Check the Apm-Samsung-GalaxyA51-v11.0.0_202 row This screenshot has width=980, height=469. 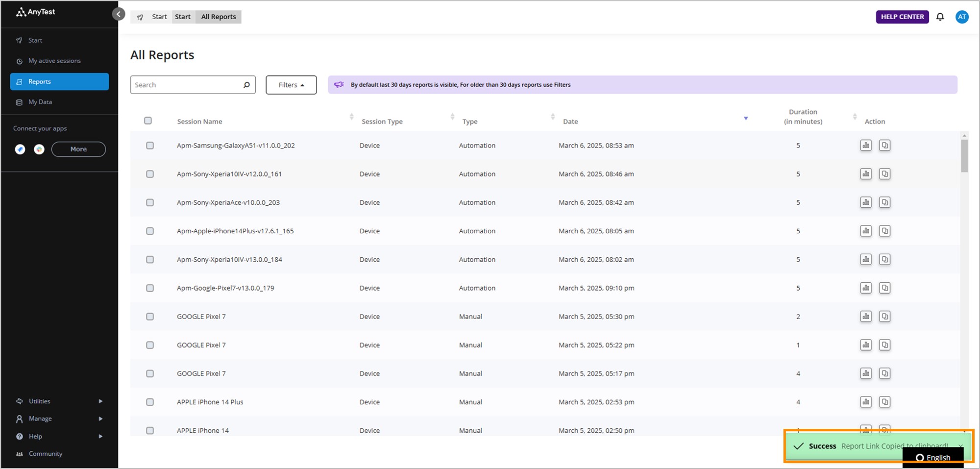(x=150, y=146)
